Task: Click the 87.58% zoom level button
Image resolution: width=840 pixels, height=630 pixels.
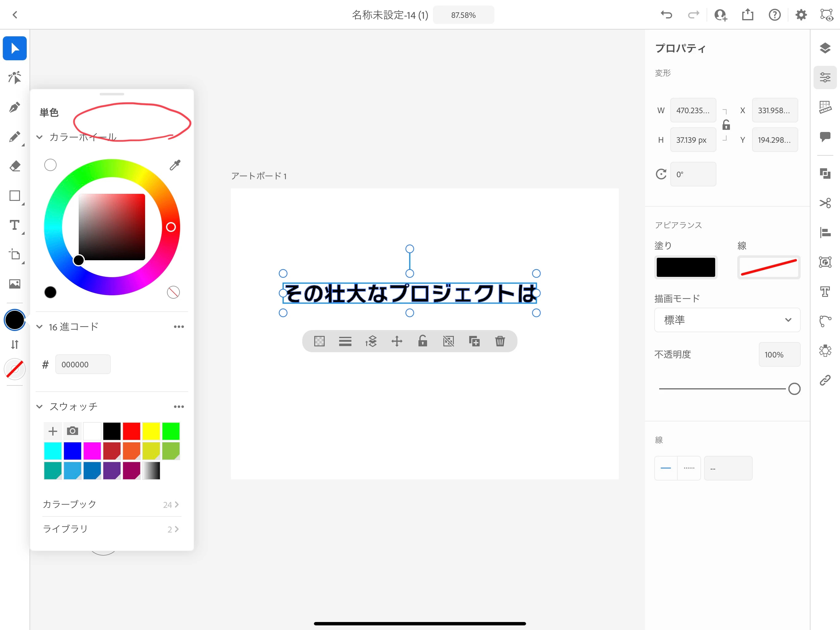Action: pos(463,15)
